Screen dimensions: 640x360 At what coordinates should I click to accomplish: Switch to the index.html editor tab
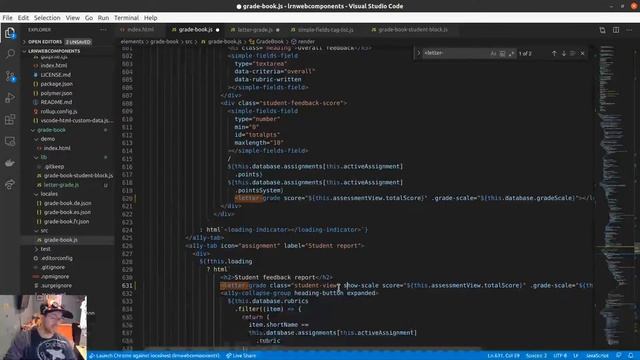click(140, 30)
